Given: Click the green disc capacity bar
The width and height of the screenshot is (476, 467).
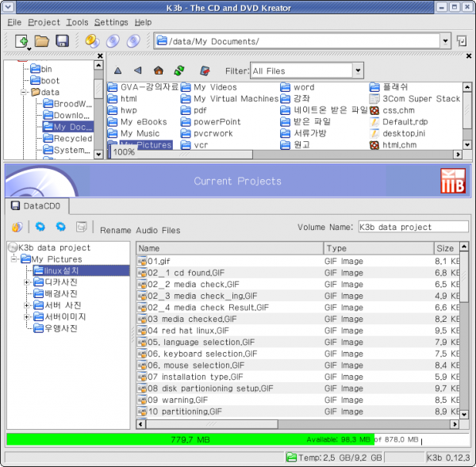Looking at the screenshot, I should pyautogui.click(x=190, y=439).
